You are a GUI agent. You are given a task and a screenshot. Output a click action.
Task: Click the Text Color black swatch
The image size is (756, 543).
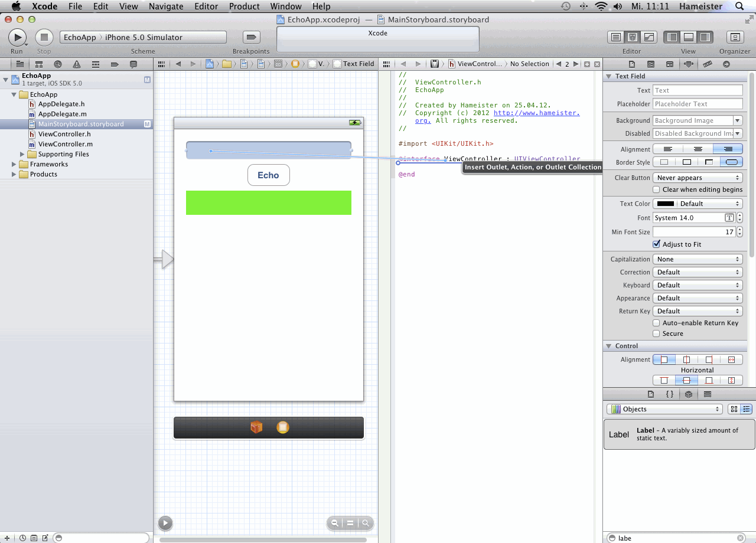coord(666,204)
